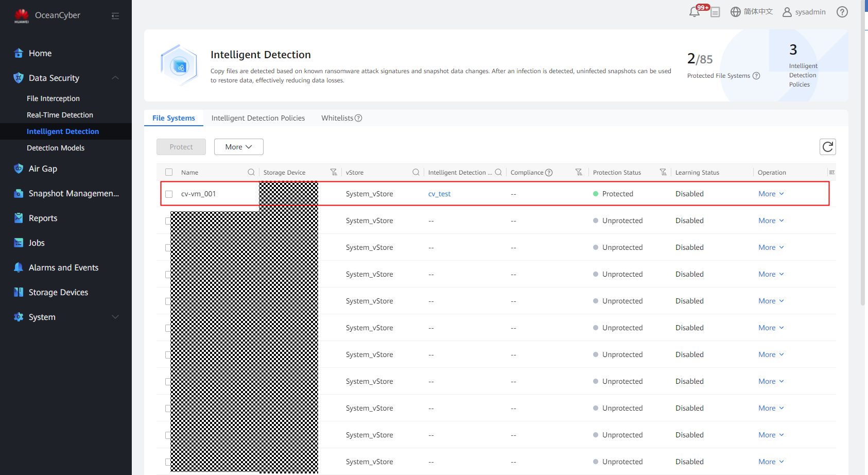The image size is (868, 475).
Task: Open the cv_test policy link
Action: [x=439, y=194]
